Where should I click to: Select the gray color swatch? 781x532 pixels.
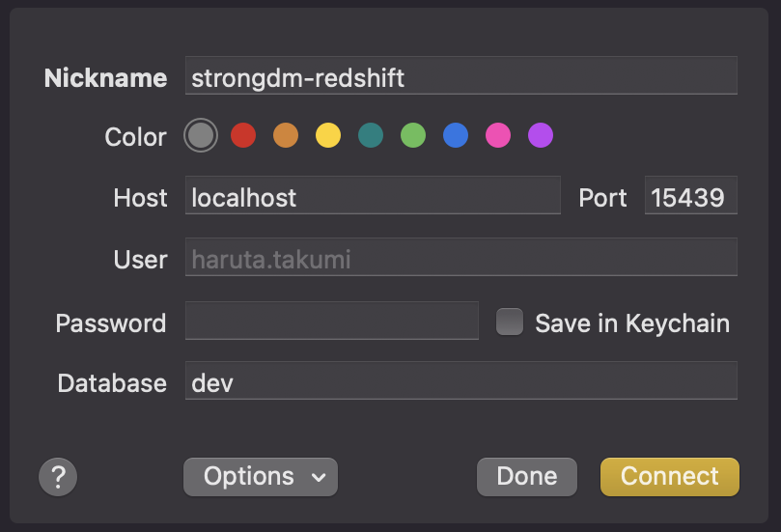point(201,135)
